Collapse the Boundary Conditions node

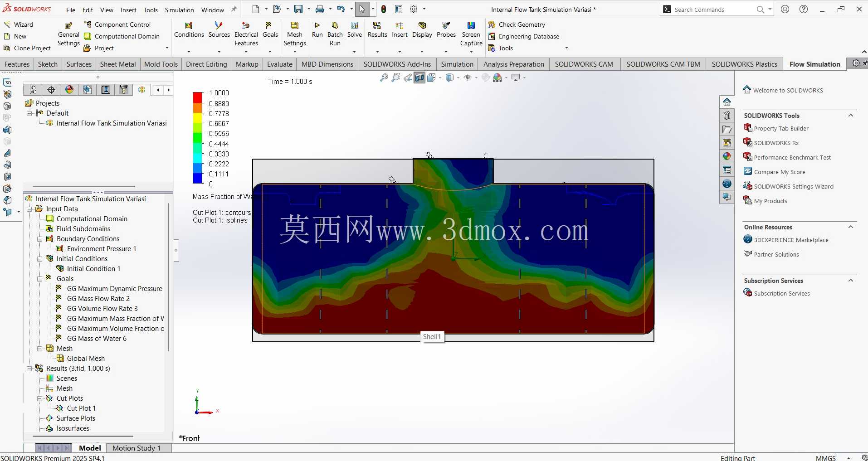40,239
